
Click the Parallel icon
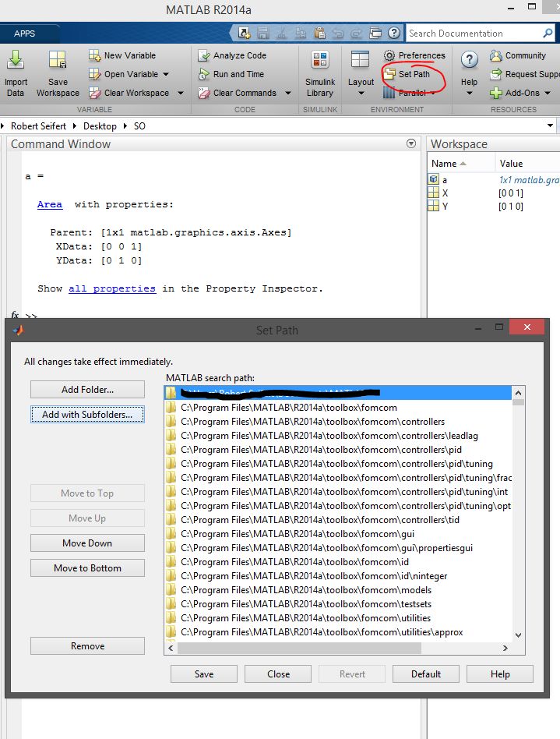click(389, 93)
